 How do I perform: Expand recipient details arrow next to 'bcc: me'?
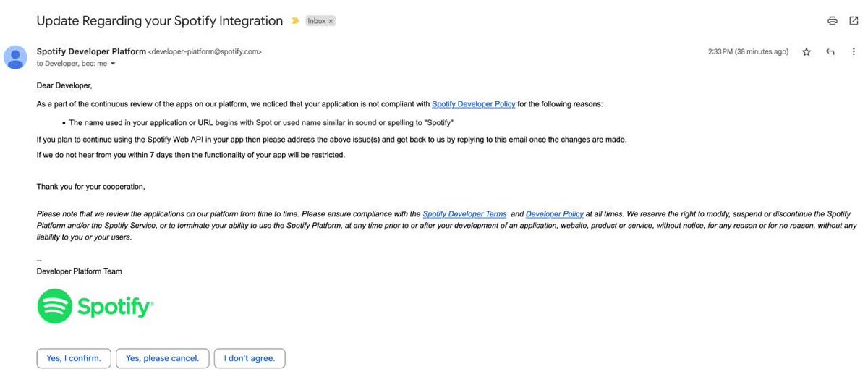tap(113, 64)
